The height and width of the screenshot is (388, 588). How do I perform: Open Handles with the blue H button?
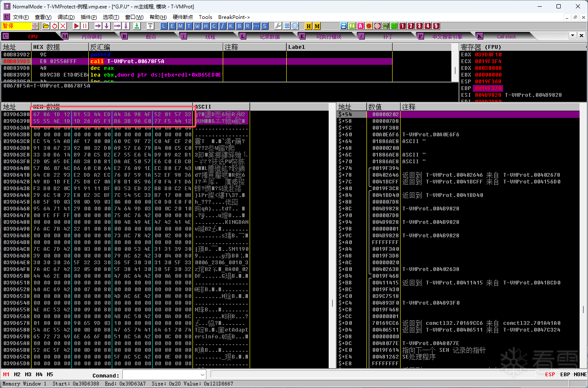(x=206, y=26)
